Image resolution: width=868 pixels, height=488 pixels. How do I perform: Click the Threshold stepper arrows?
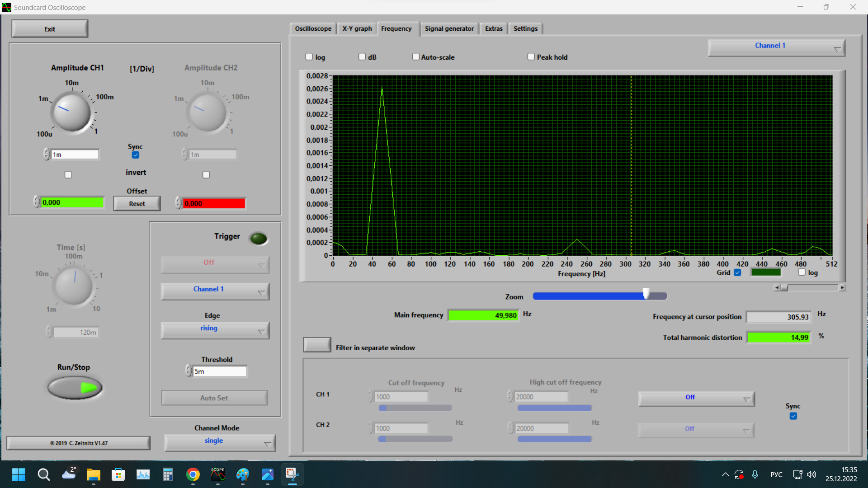point(189,371)
